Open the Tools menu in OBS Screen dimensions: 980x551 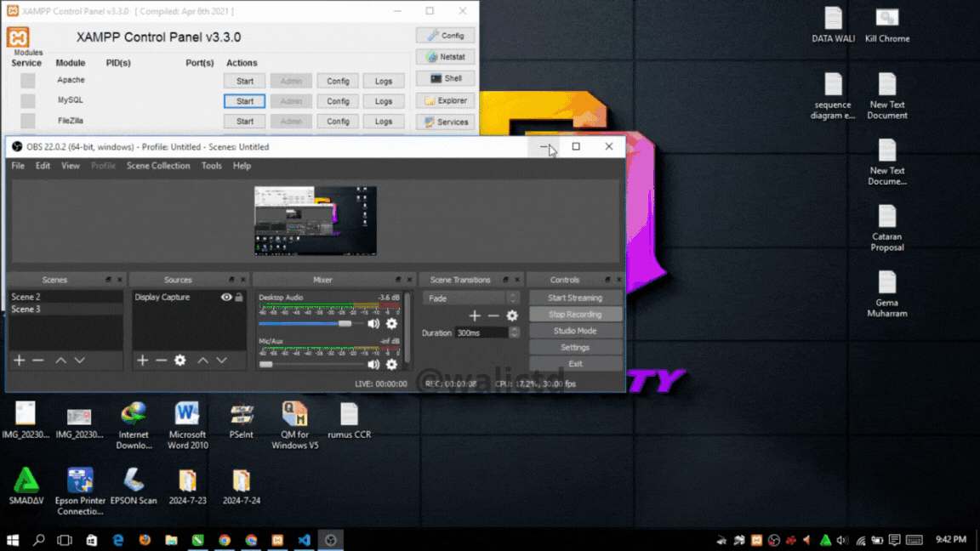[211, 166]
